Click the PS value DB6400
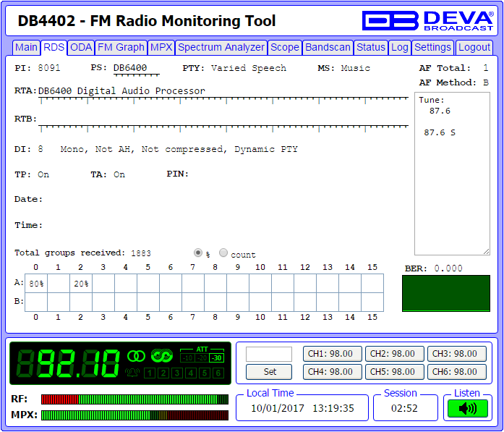The height and width of the screenshot is (432, 504). (x=130, y=68)
